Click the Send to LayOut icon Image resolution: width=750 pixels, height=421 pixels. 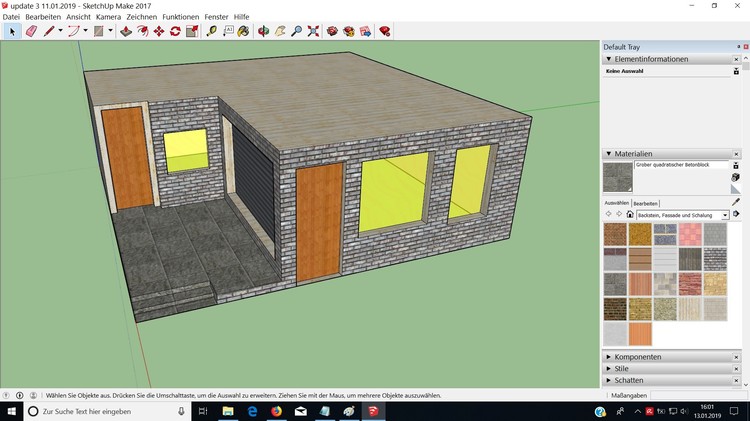(x=365, y=32)
